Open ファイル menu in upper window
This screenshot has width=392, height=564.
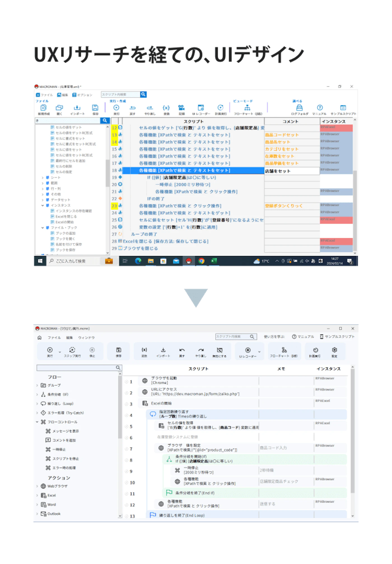[x=45, y=95]
